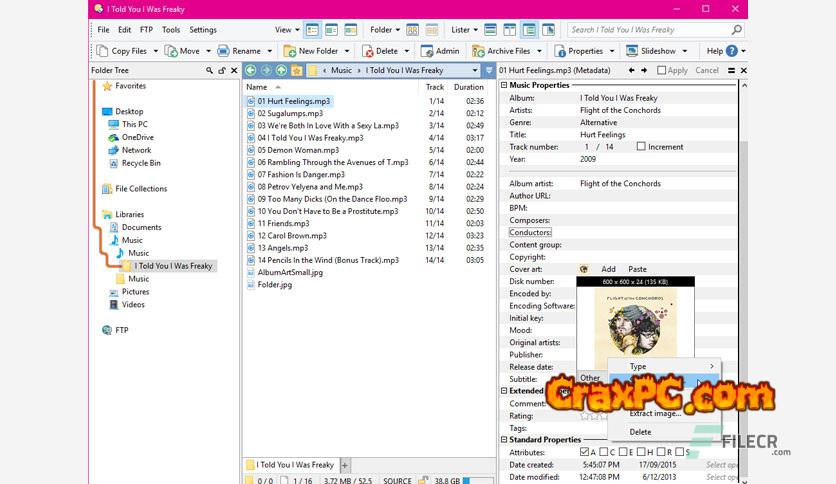Click the cover art icon beside Add
Viewport: 836px width, 484px height.
(584, 269)
